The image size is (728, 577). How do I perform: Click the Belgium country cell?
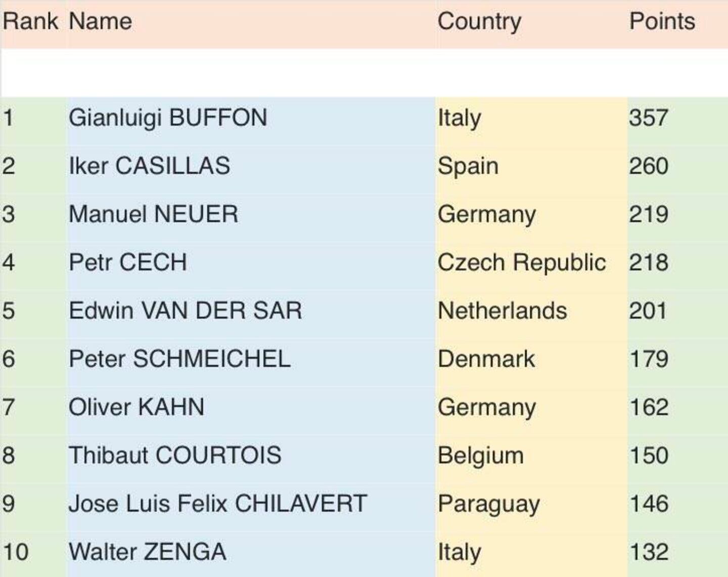[480, 455]
